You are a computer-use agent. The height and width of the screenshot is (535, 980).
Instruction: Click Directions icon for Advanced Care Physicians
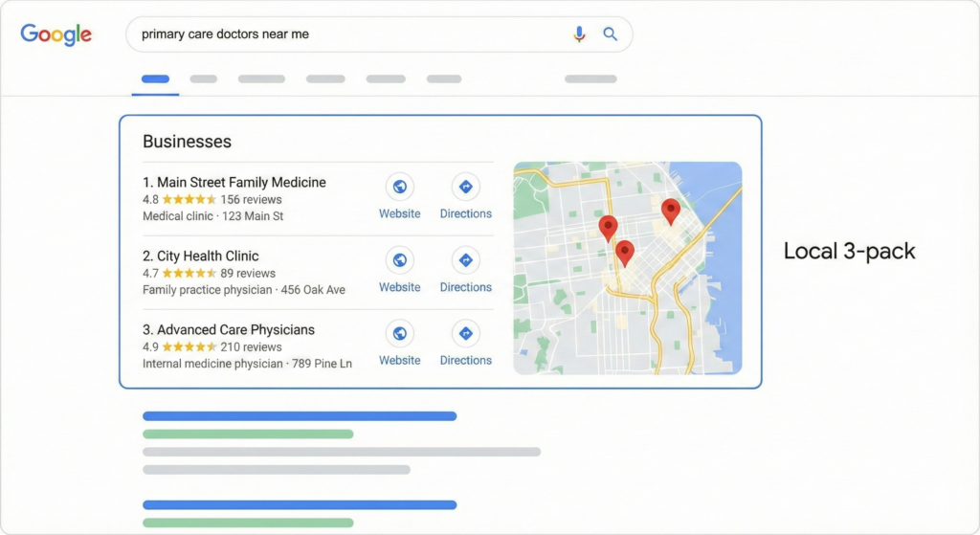tap(465, 333)
